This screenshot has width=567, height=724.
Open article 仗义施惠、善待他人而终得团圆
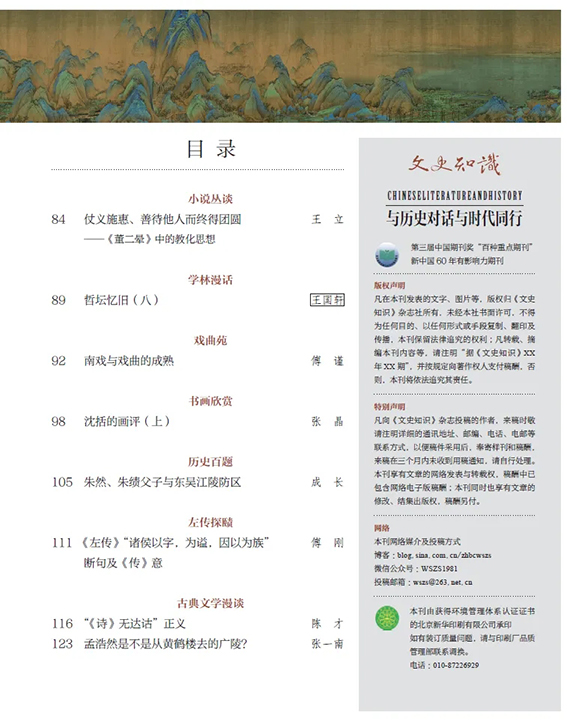coord(163,219)
